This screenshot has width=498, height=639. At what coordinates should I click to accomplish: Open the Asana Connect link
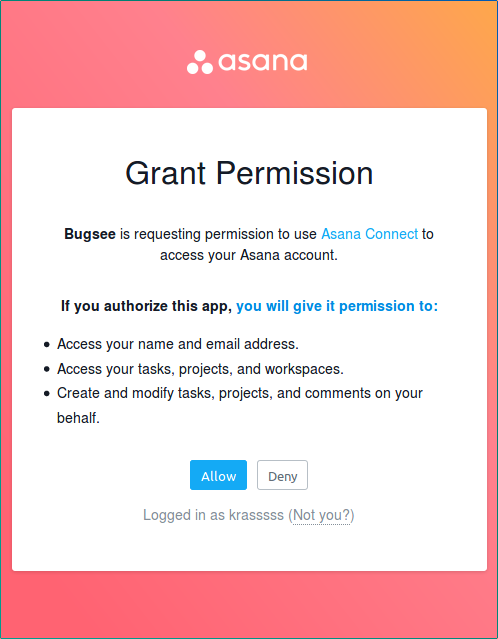pyautogui.click(x=370, y=234)
